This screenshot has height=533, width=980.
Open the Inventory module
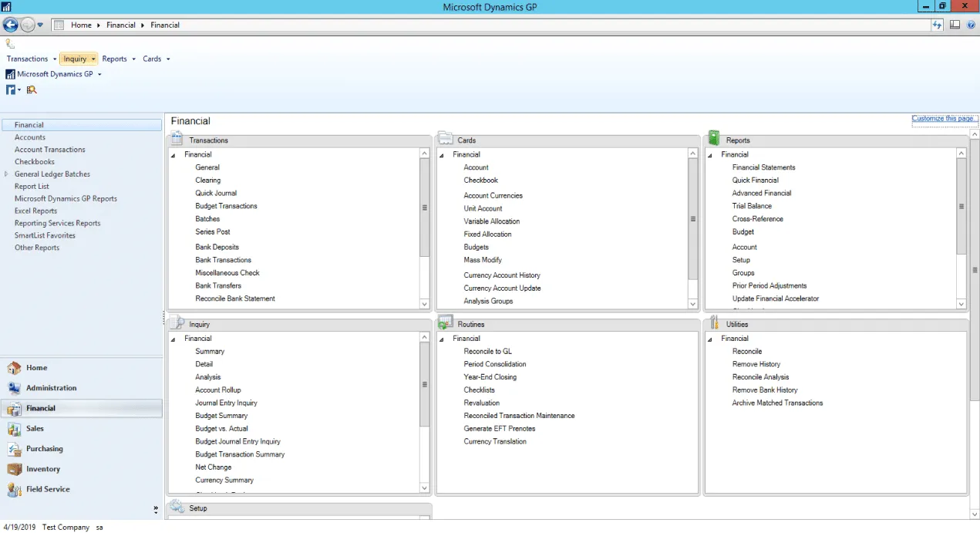[42, 468]
